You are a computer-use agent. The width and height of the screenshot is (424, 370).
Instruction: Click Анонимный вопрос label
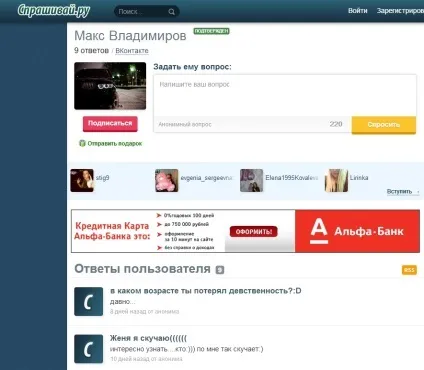tap(185, 124)
